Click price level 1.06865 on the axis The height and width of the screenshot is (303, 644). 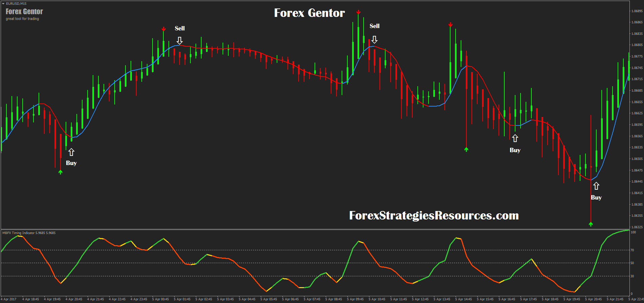[x=637, y=22]
